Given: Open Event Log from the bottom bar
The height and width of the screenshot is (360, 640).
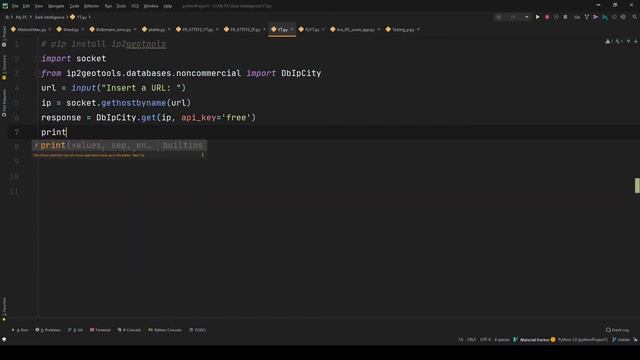Looking at the screenshot, I should click(x=617, y=330).
